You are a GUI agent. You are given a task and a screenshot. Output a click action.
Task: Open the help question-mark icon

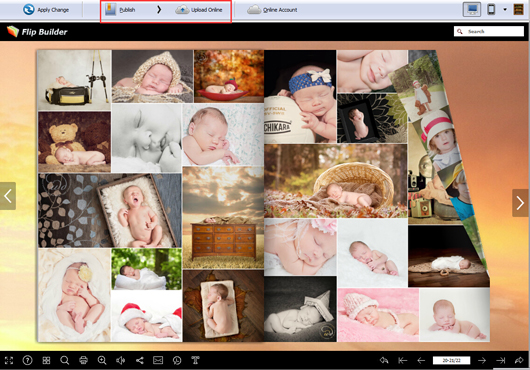(x=27, y=361)
